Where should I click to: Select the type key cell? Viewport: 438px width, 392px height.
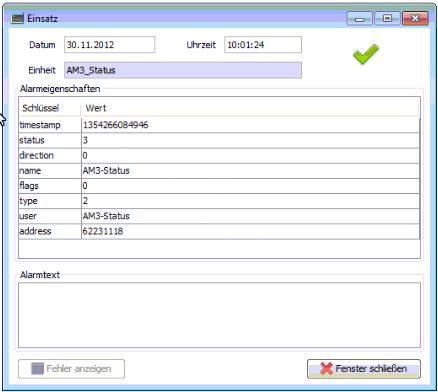click(x=50, y=201)
